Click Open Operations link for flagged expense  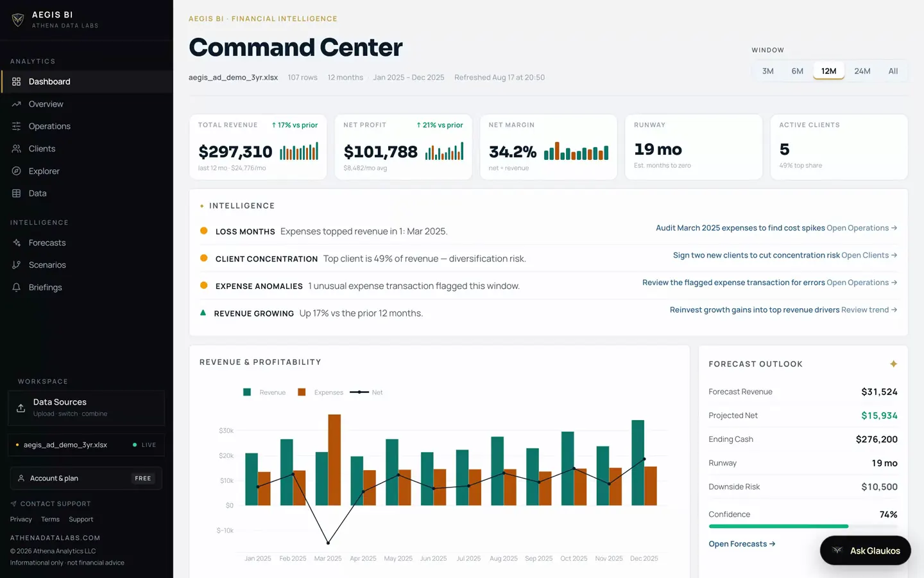862,283
